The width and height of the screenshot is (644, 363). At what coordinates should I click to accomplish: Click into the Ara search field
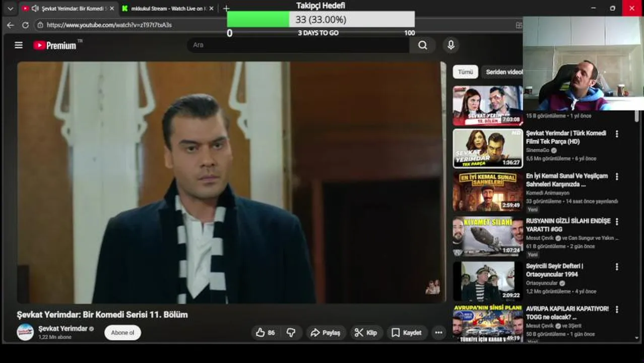coord(297,45)
